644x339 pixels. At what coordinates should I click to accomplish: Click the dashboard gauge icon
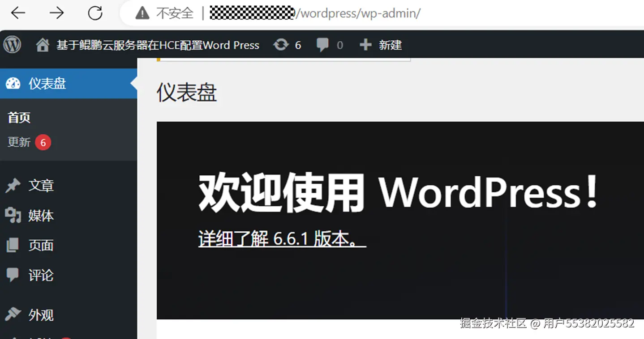point(13,84)
